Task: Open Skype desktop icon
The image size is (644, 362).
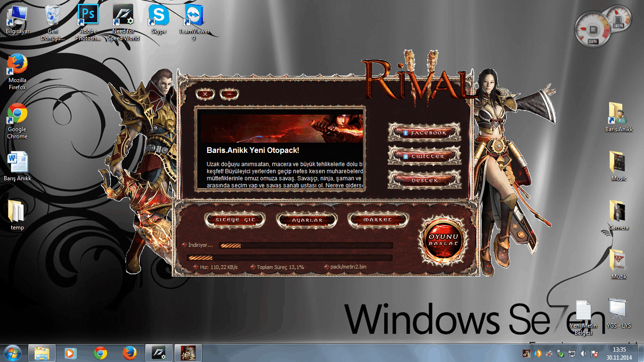Action: (x=159, y=22)
